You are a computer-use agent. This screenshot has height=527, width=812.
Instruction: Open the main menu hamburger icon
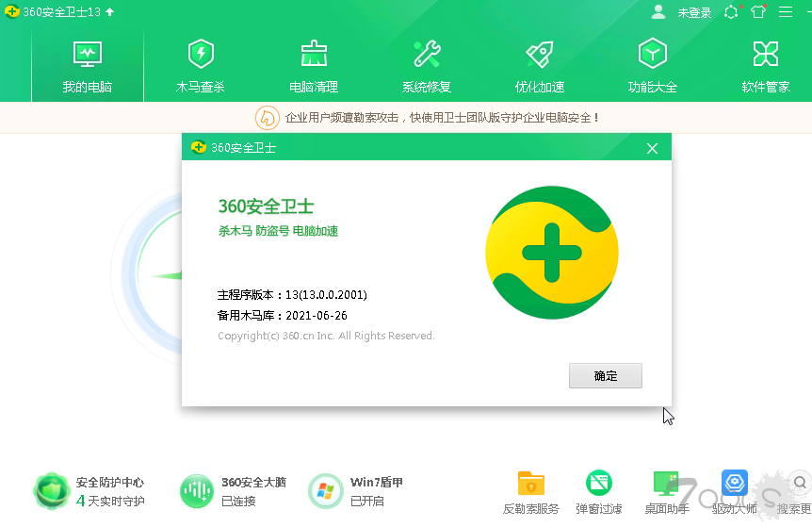click(786, 12)
